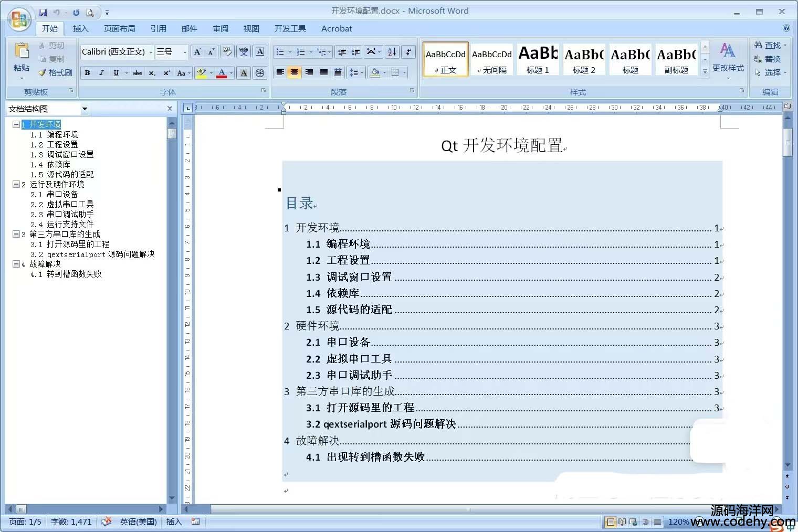The width and height of the screenshot is (798, 532).
Task: Click Bullets list icon
Action: [x=280, y=51]
